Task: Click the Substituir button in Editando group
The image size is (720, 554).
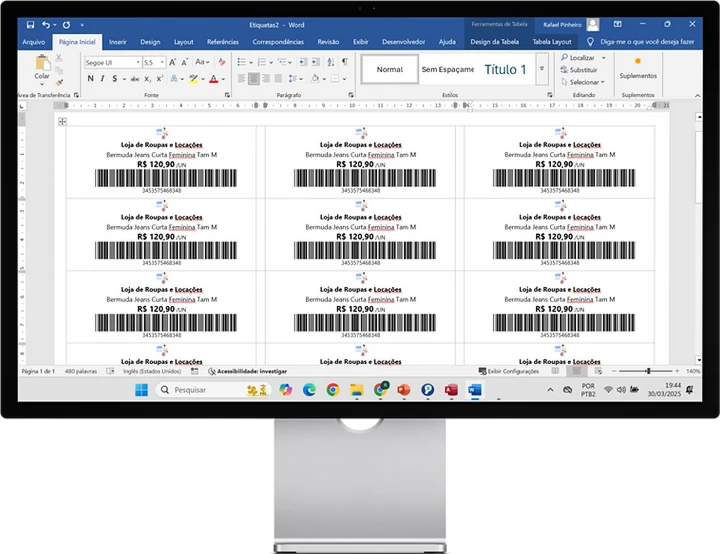Action: pyautogui.click(x=583, y=70)
